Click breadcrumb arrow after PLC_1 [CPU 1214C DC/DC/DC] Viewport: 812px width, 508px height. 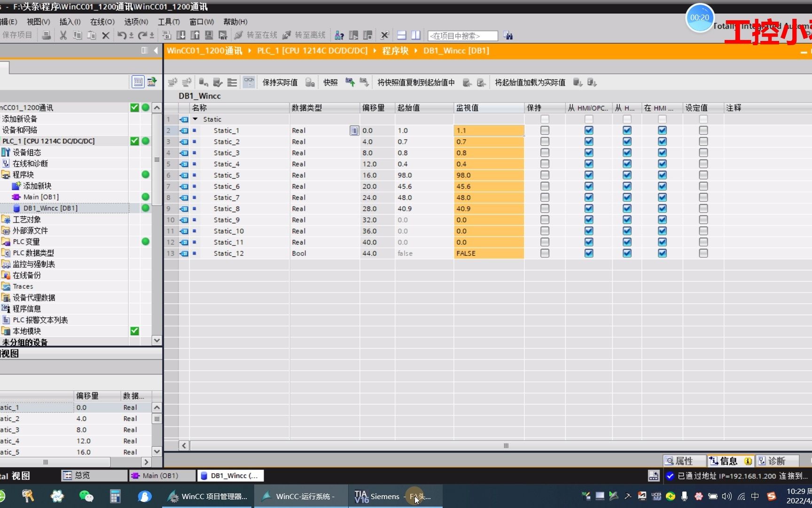[375, 51]
